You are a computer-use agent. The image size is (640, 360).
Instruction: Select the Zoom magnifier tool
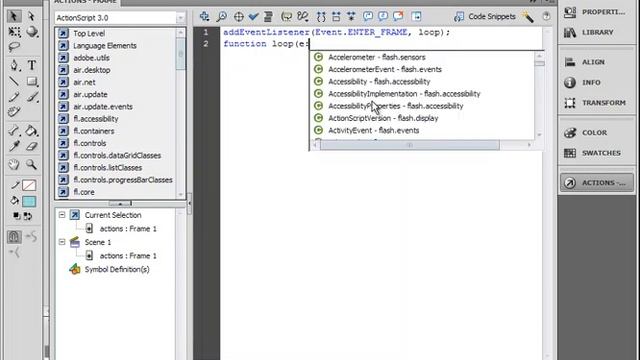click(x=31, y=164)
